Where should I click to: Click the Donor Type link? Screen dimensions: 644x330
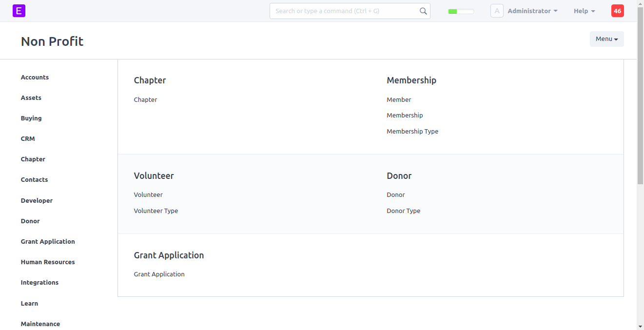click(403, 211)
